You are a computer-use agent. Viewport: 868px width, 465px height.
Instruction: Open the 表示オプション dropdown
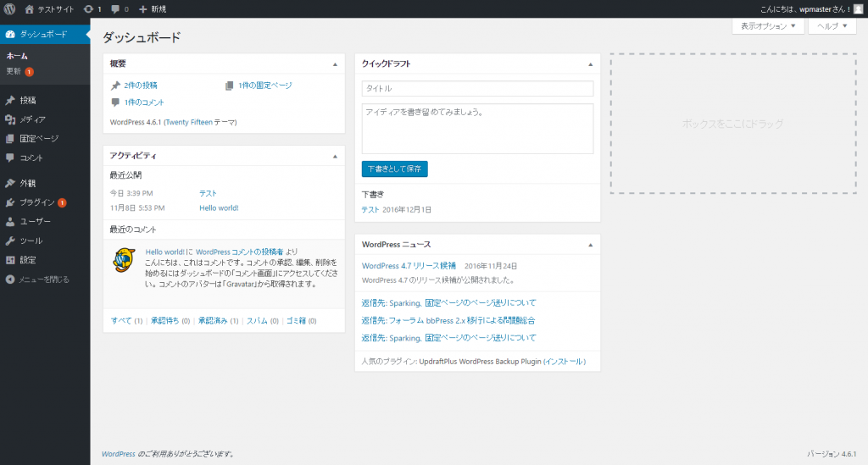coord(768,26)
